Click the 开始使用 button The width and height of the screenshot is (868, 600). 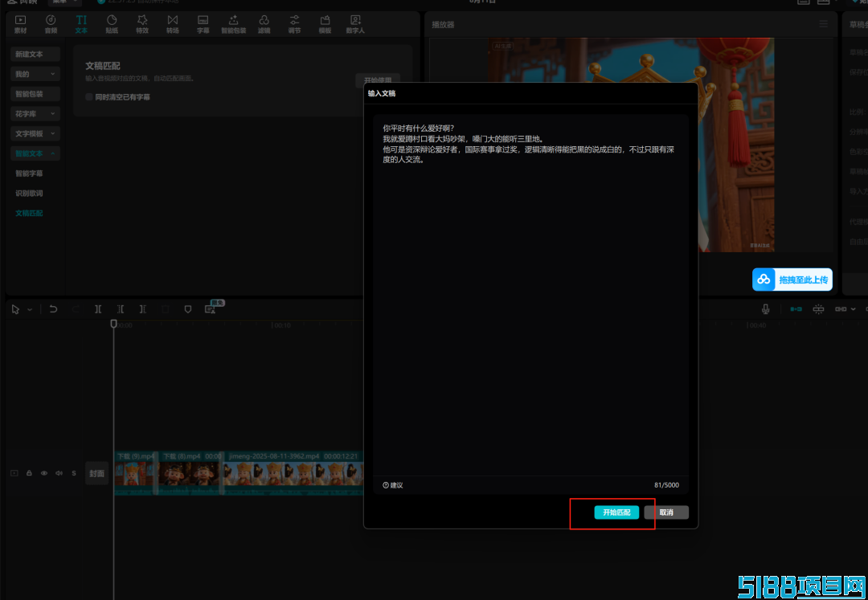(378, 80)
